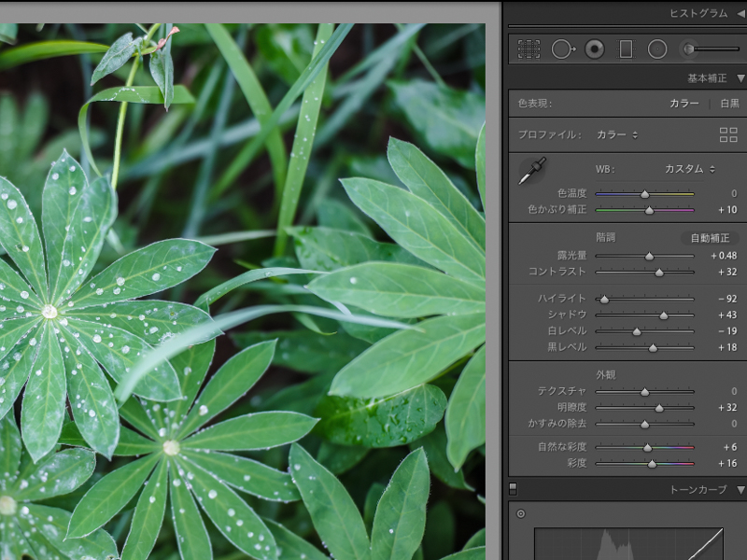Click the 黒レベル slider handle
This screenshot has width=747, height=560.
(x=653, y=348)
